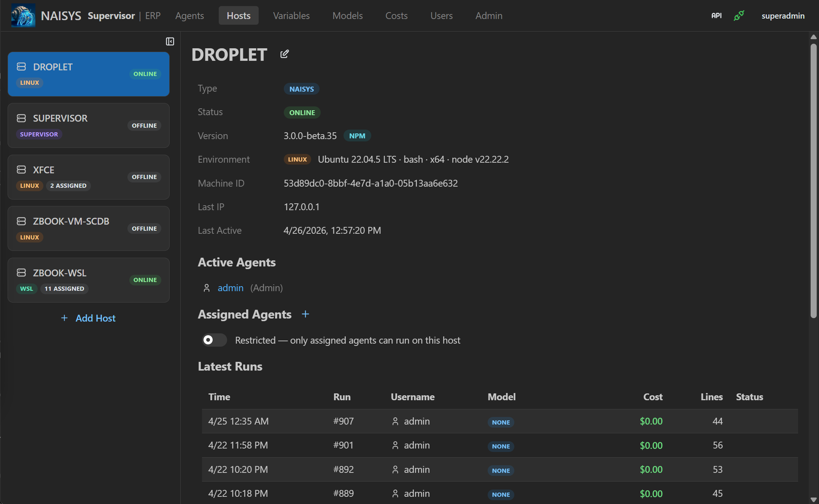Click the scrollbar down arrow

(x=814, y=500)
